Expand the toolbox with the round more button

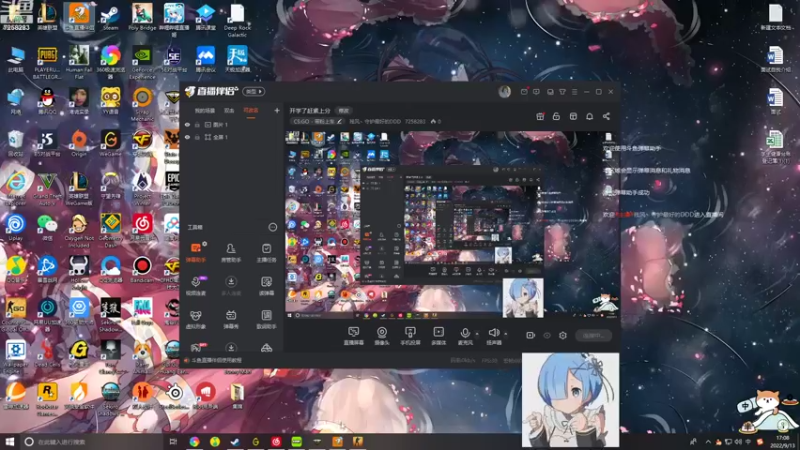point(272,227)
